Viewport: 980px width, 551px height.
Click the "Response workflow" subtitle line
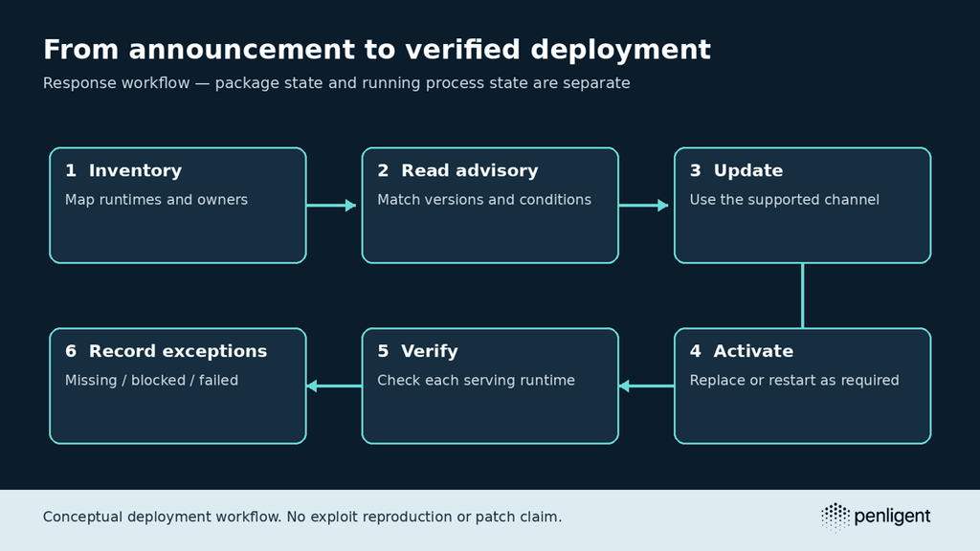pyautogui.click(x=336, y=83)
